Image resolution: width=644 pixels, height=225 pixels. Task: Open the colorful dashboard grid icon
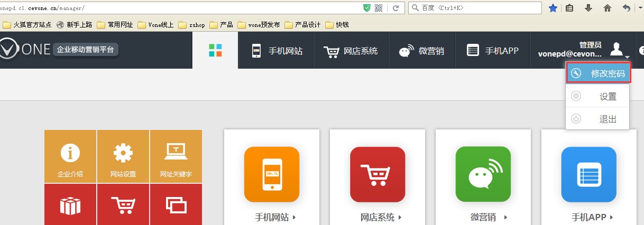pos(215,50)
